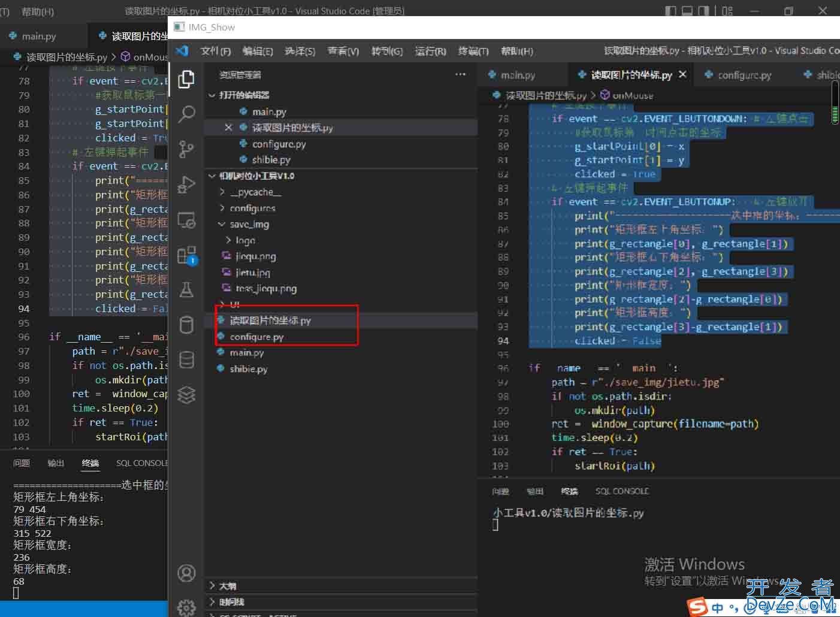Expand the logo folder
This screenshot has height=617, width=840.
click(x=228, y=240)
